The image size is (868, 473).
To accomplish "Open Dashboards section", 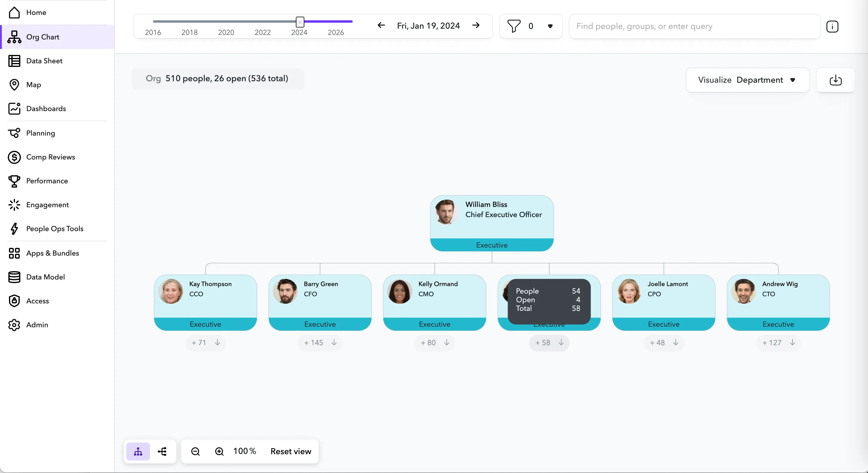I will pos(57,109).
